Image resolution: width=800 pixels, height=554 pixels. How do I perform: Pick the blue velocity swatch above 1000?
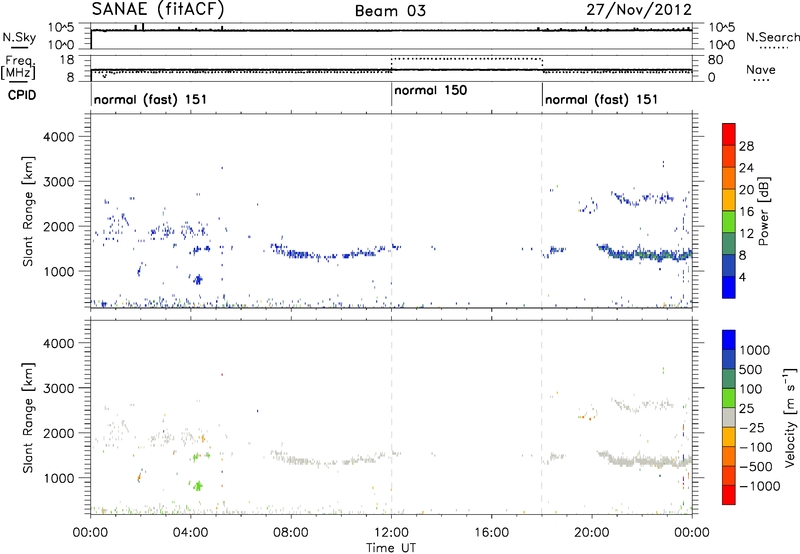click(729, 340)
